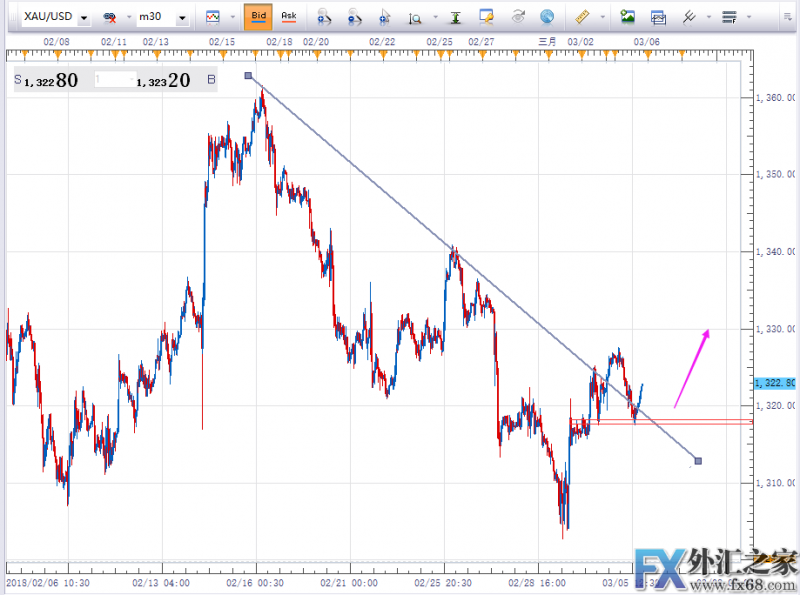Image resolution: width=800 pixels, height=595 pixels.
Task: Open the pitchfork drawing tool
Action: point(689,17)
